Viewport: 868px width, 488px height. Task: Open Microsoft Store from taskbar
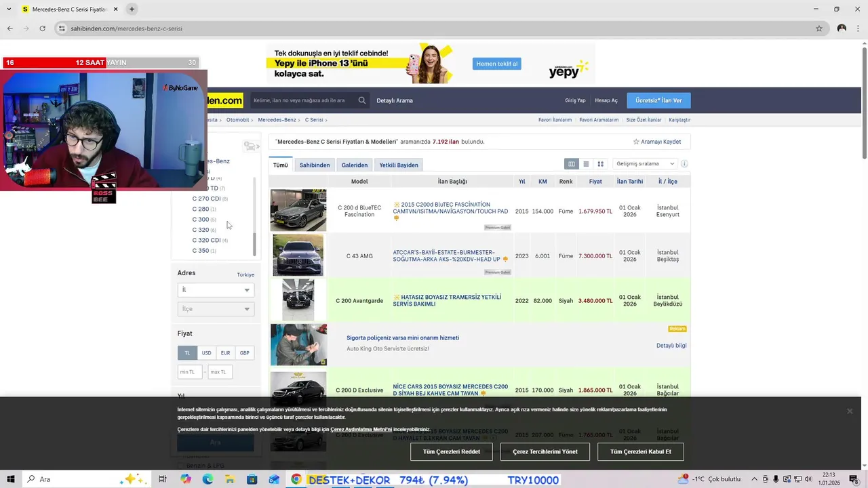[252, 479]
